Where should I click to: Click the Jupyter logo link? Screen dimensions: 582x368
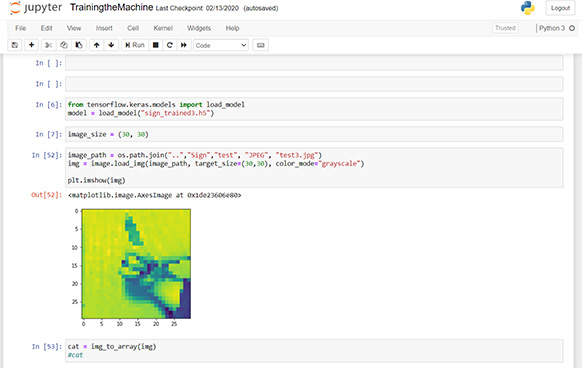36,8
